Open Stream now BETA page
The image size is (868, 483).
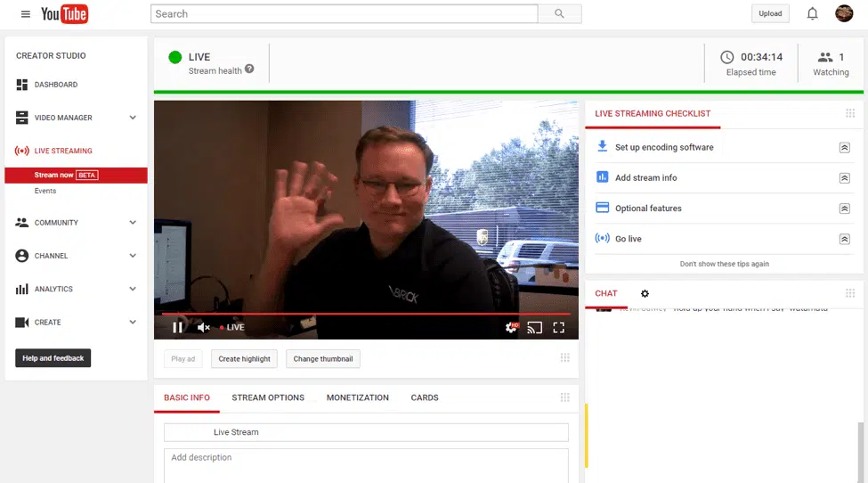point(77,175)
